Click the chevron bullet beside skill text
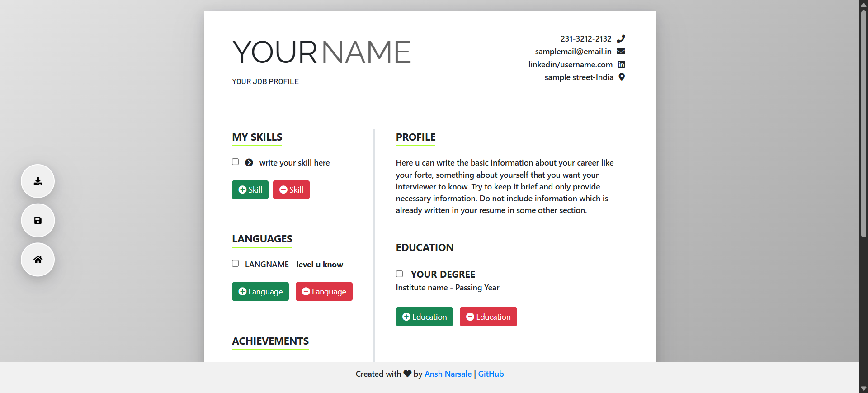The image size is (868, 393). coord(249,163)
